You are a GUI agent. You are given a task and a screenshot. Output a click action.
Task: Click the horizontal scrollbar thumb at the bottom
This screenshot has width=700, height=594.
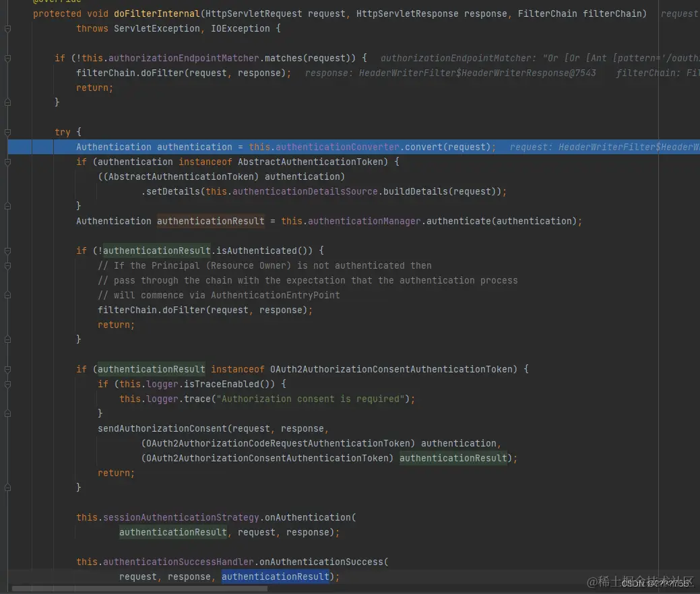click(139, 589)
